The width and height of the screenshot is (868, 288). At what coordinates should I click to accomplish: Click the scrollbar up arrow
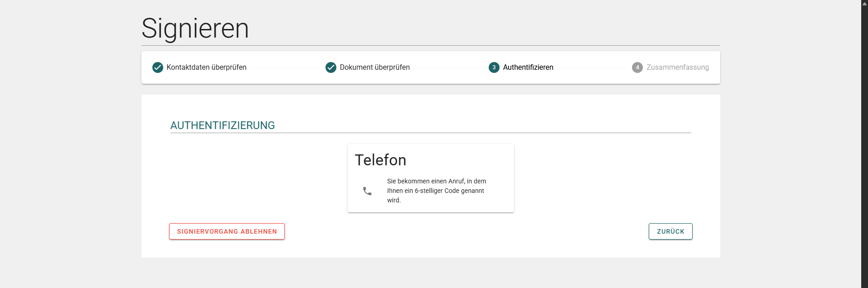point(864,4)
